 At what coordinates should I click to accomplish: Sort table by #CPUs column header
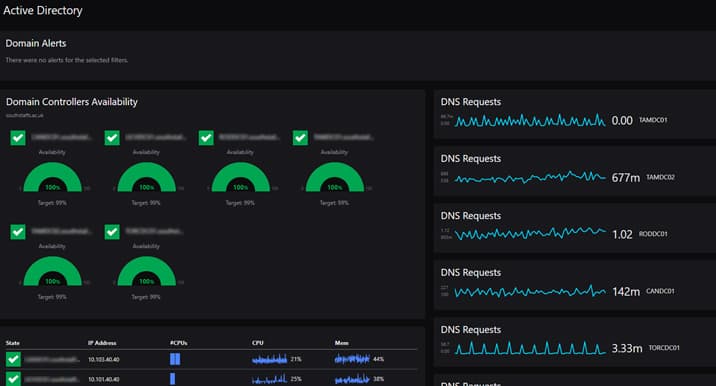pos(179,343)
